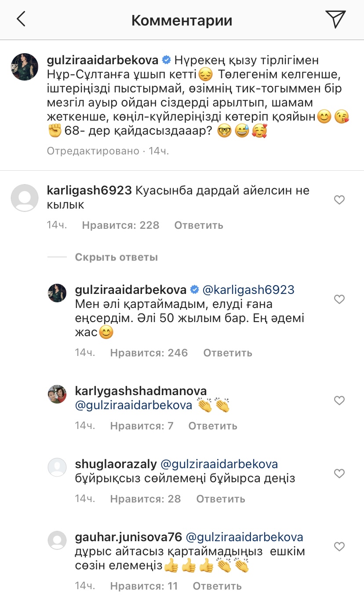Open shuglaorazaly's avatar
The image size is (364, 605).
pyautogui.click(x=57, y=467)
